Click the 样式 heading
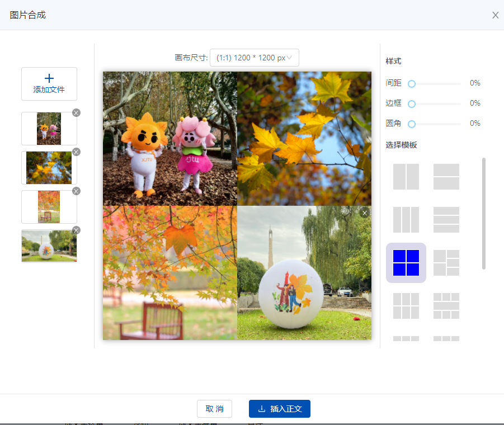 click(393, 61)
